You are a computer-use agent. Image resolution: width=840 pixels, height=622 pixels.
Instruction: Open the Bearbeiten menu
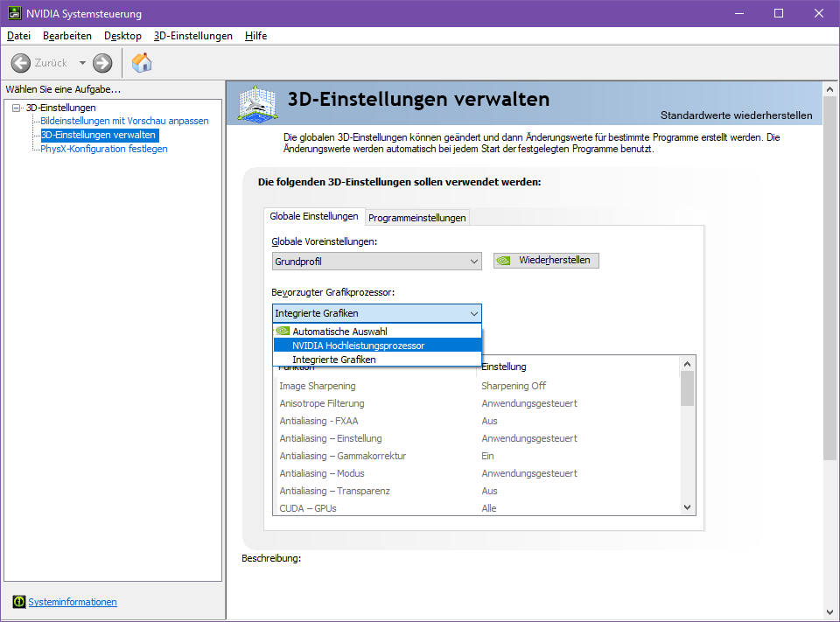pos(67,36)
